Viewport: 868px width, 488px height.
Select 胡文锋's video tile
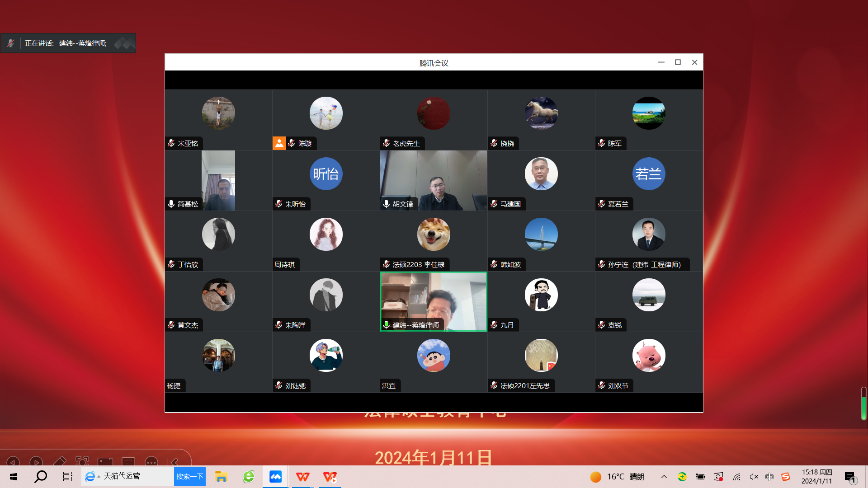[434, 180]
